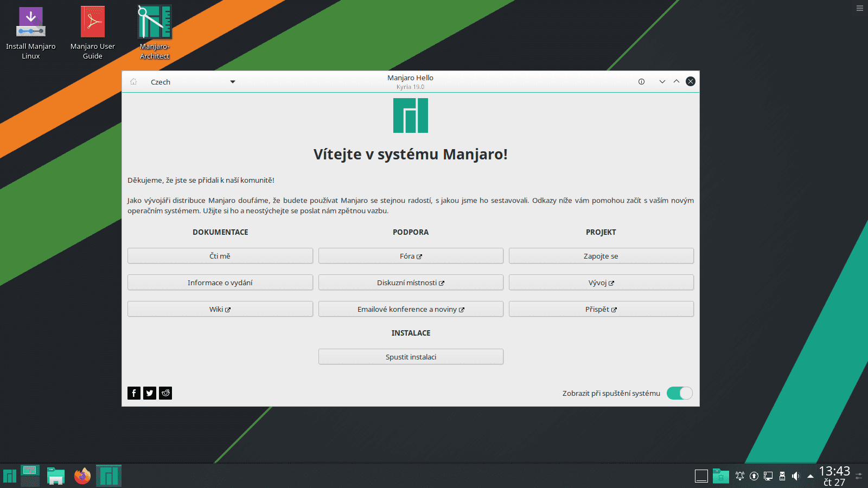Image resolution: width=868 pixels, height=488 pixels.
Task: Open Firefox from the taskbar
Action: pos(81,476)
